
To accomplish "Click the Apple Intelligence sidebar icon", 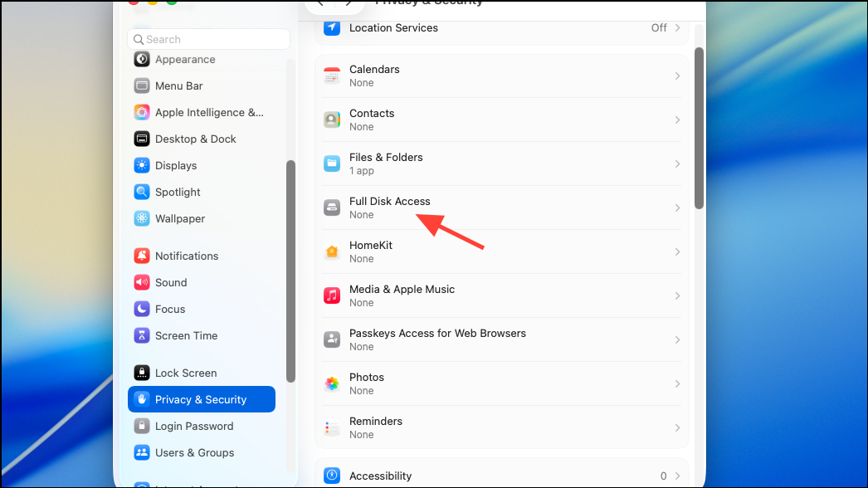I will tap(142, 112).
